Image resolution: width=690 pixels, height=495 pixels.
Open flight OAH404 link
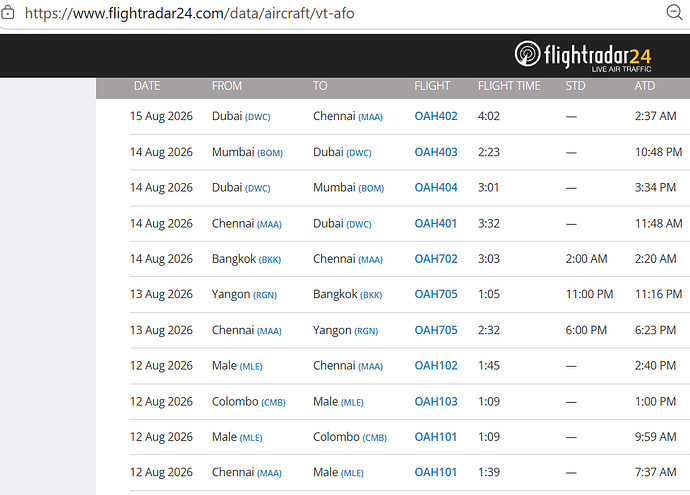tap(436, 187)
